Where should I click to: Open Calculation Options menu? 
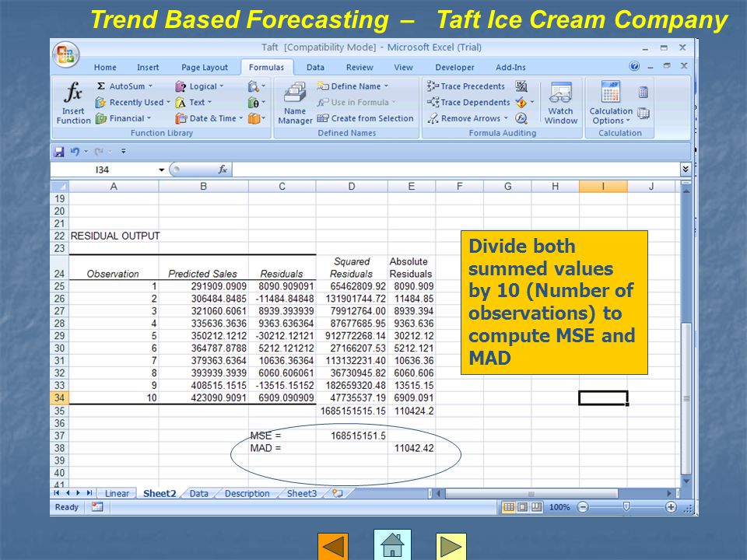click(x=611, y=103)
